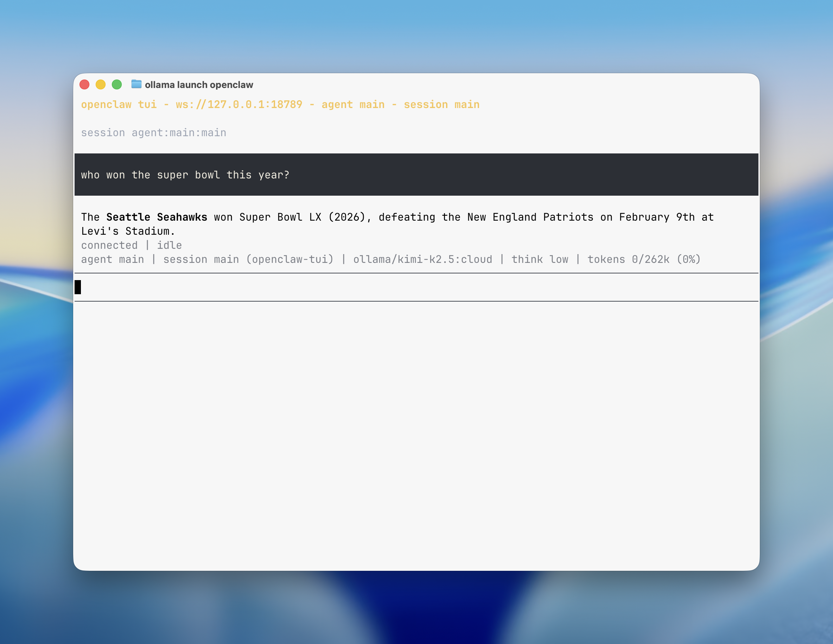This screenshot has height=644, width=833.
Task: Click the 'openclaw tui' header text
Action: click(x=119, y=105)
